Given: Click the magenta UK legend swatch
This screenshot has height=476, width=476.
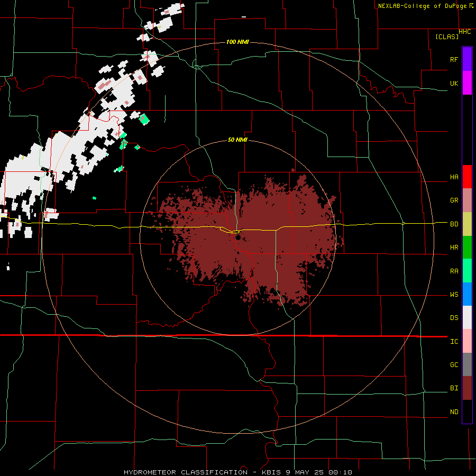Looking at the screenshot, I should [x=467, y=83].
